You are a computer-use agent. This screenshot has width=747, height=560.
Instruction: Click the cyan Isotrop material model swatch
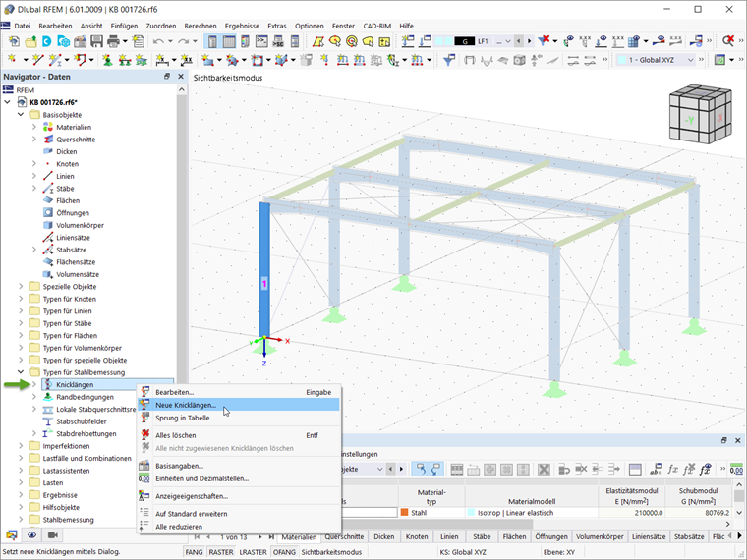coord(471,513)
